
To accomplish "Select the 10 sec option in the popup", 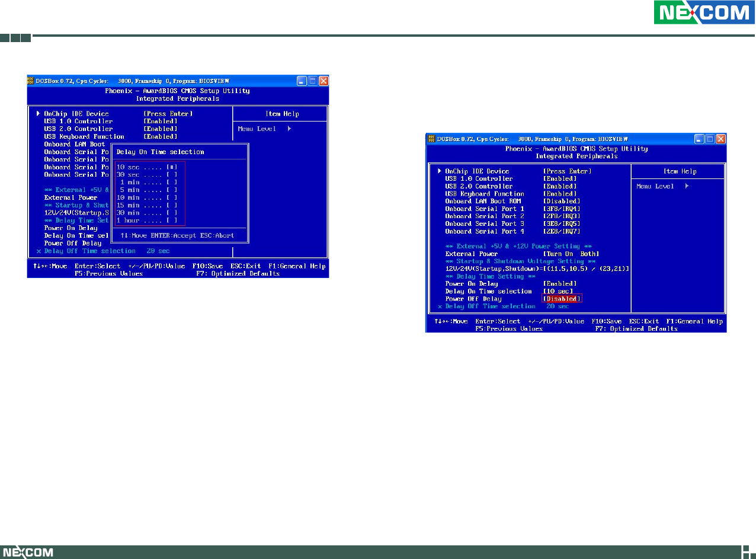I will click(x=146, y=167).
